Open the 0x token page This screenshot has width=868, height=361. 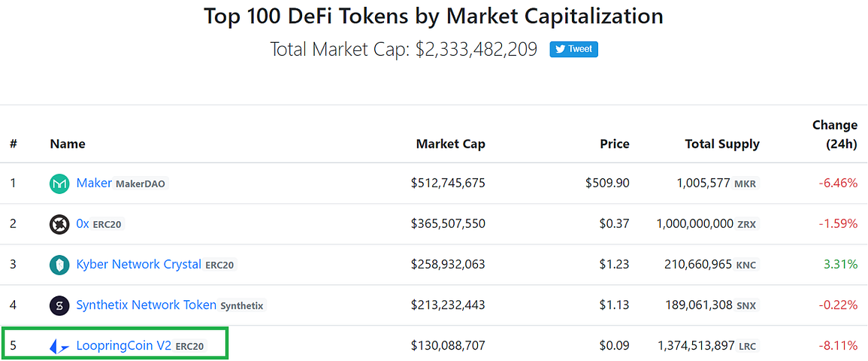click(83, 223)
